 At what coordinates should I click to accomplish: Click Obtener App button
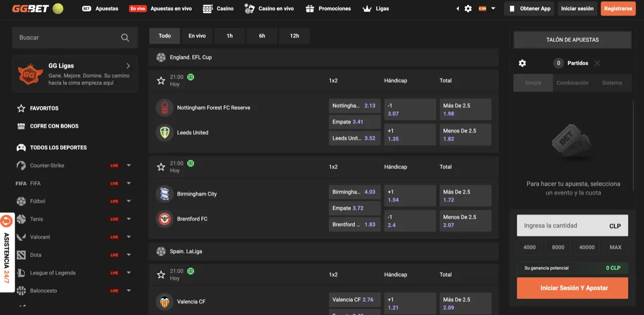530,9
